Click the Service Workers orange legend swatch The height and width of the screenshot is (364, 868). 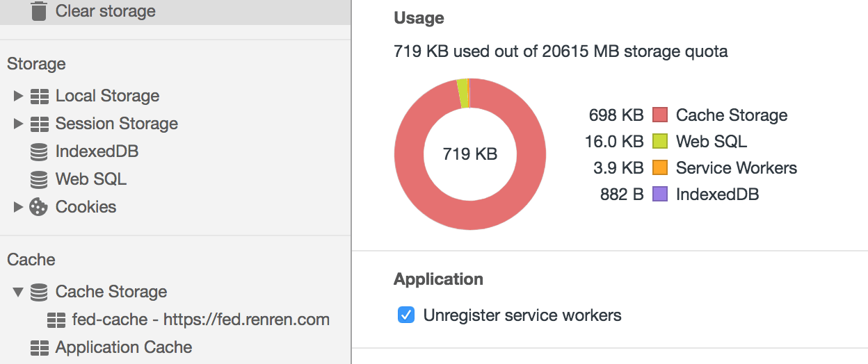click(660, 168)
